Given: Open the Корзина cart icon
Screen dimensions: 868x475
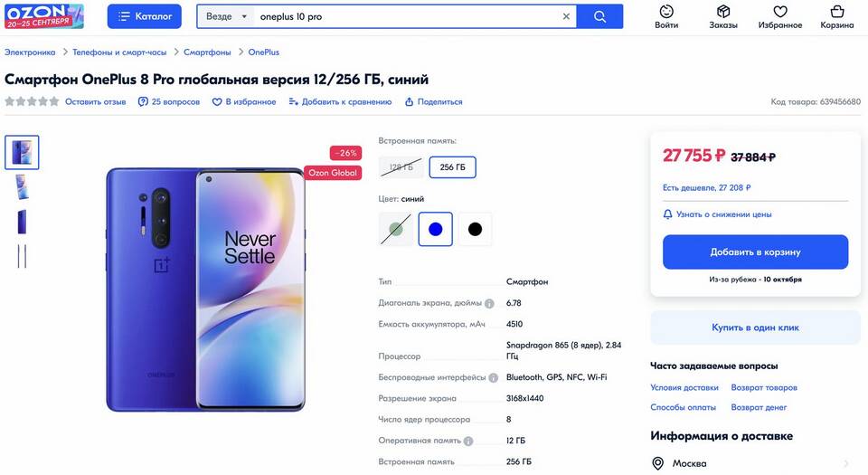Looking at the screenshot, I should (837, 12).
